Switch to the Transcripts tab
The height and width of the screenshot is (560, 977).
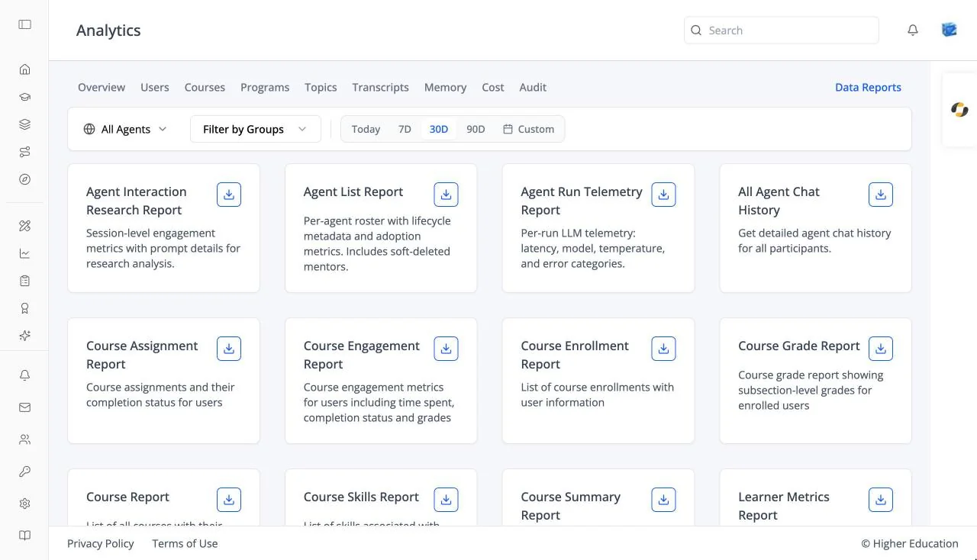(x=380, y=88)
